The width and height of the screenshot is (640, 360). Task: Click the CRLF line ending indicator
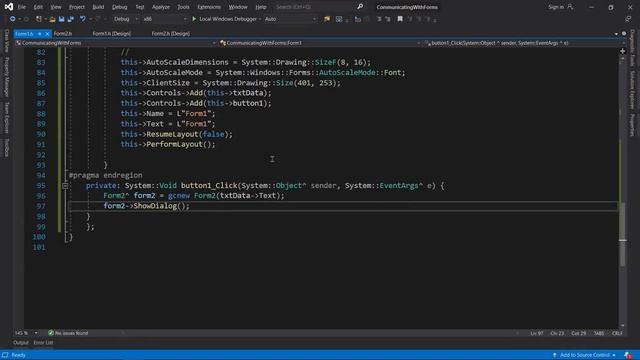coord(617,333)
